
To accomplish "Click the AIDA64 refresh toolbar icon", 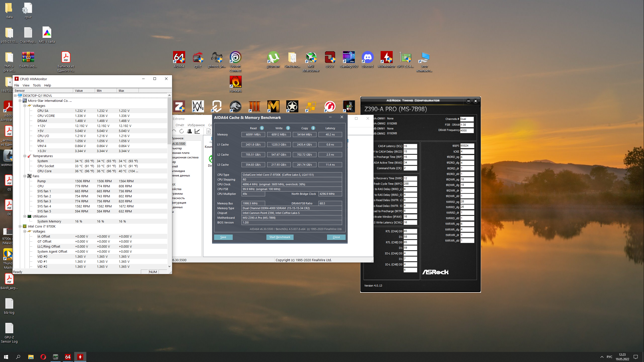I will pos(182,131).
